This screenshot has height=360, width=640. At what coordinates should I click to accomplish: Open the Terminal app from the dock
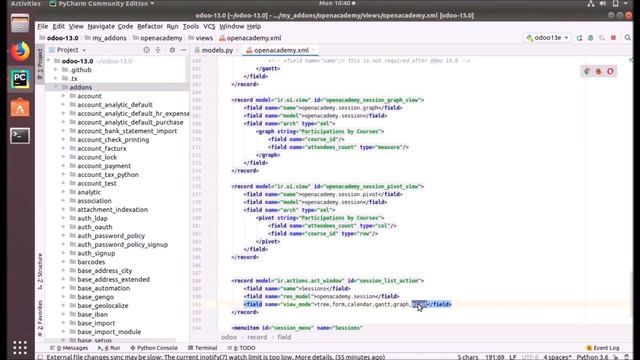click(x=20, y=136)
